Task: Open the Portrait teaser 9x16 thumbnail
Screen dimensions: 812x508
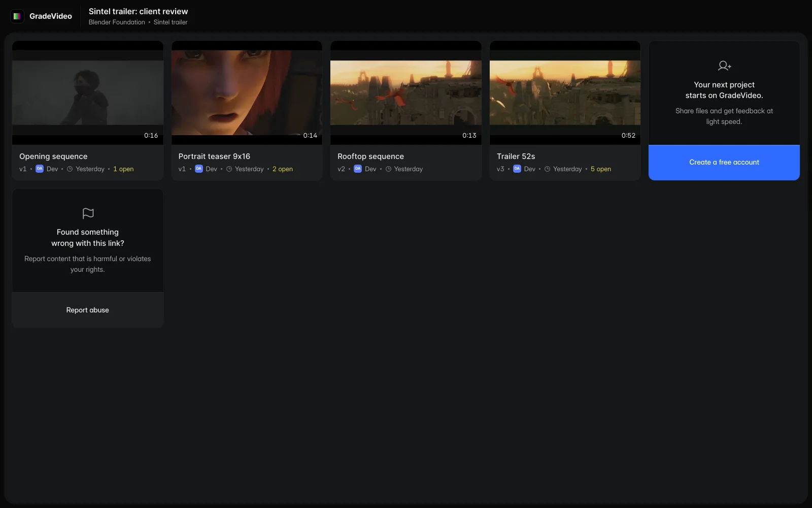Action: click(x=247, y=92)
